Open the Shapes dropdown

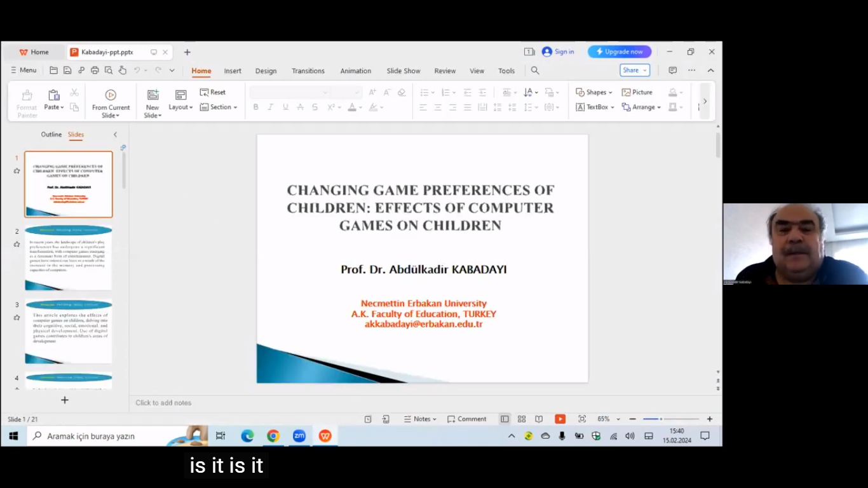pos(593,92)
